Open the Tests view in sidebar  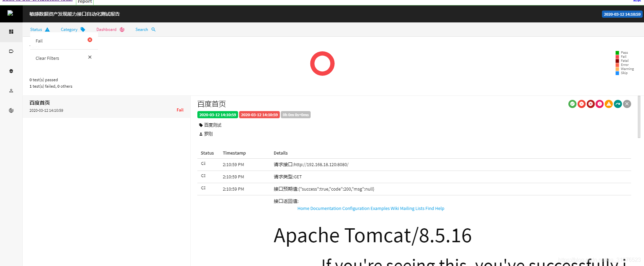click(x=11, y=32)
